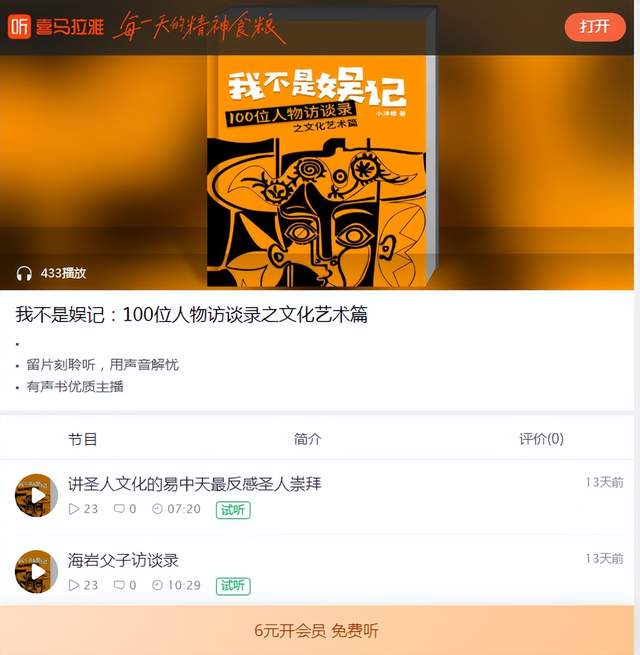Click 试听 badge on the 易中天 episode
This screenshot has height=655, width=640.
pos(233,510)
